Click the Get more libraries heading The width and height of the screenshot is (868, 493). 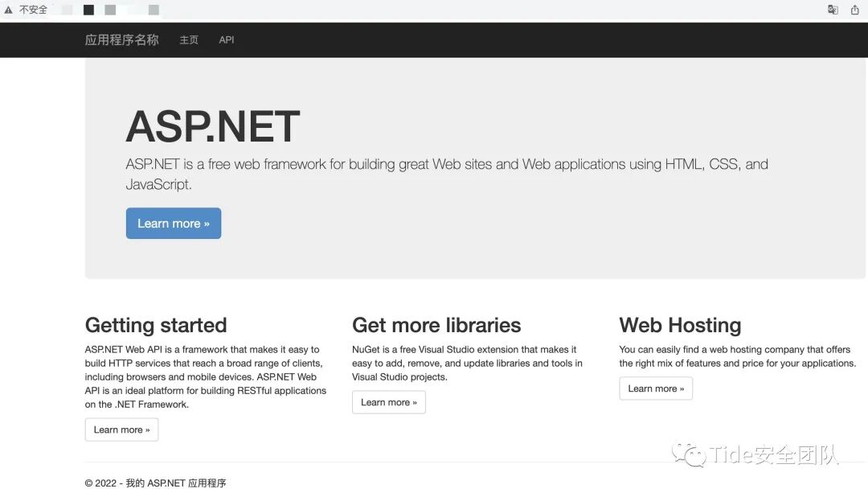pos(436,325)
